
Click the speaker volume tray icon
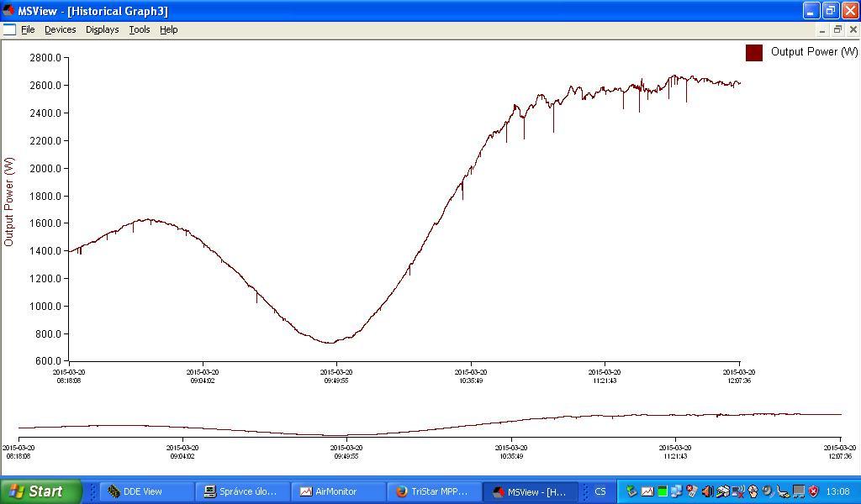coord(707,491)
